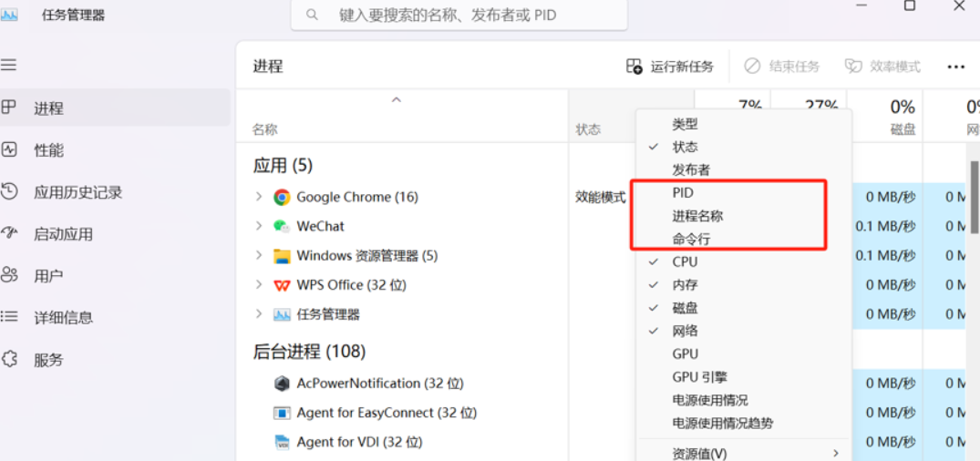The width and height of the screenshot is (980, 461).
Task: Enable the GPU 引擎 column option
Action: [x=744, y=377]
